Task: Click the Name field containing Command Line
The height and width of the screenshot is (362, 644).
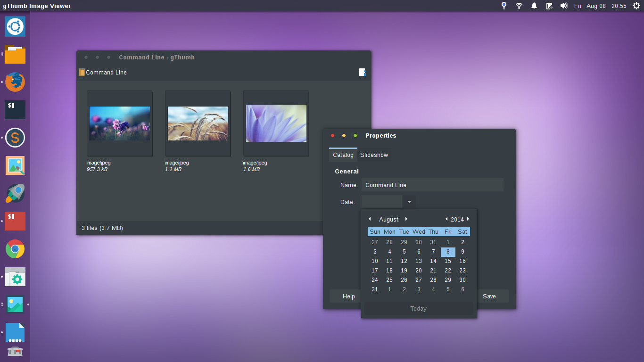Action: click(432, 185)
